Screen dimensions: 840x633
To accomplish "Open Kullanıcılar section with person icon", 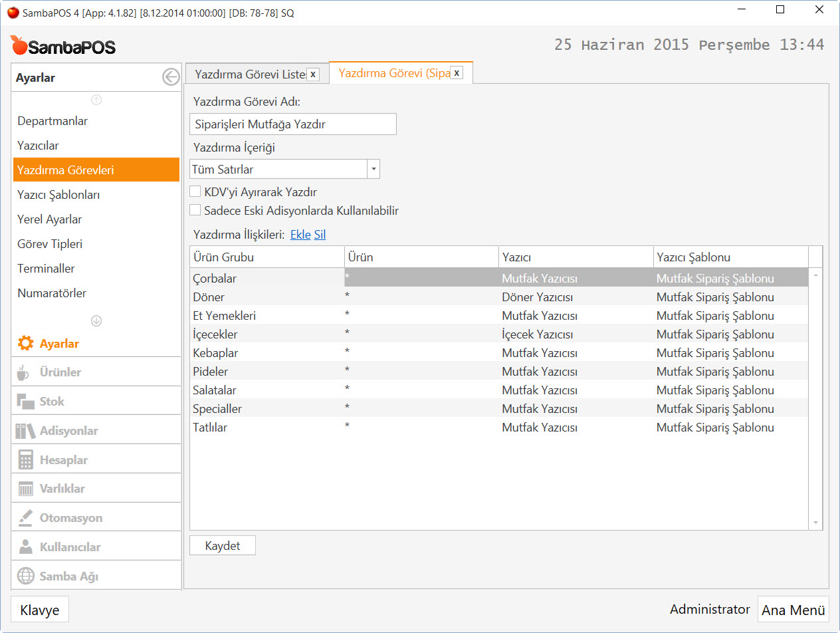I will 25,547.
